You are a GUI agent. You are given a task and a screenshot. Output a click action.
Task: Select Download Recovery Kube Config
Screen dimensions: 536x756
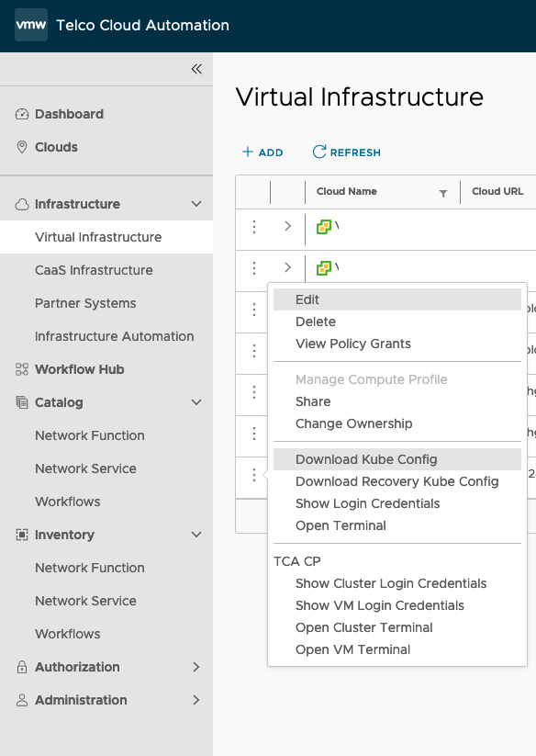point(397,481)
